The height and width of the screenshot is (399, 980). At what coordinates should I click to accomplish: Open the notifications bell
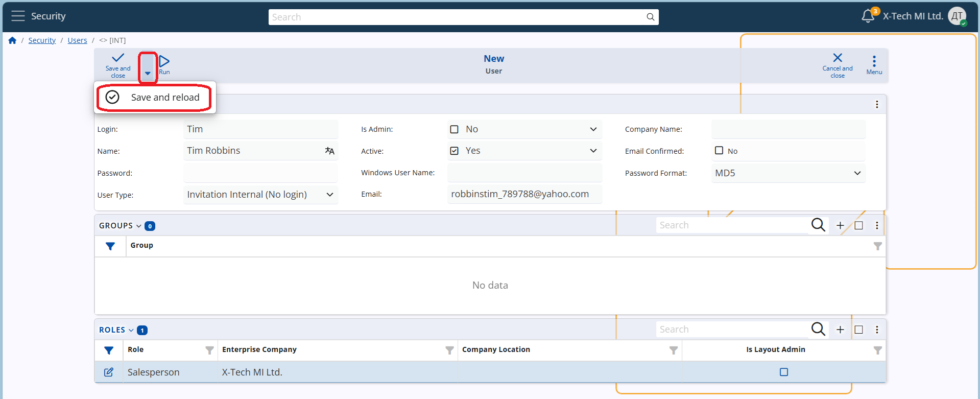pos(868,16)
